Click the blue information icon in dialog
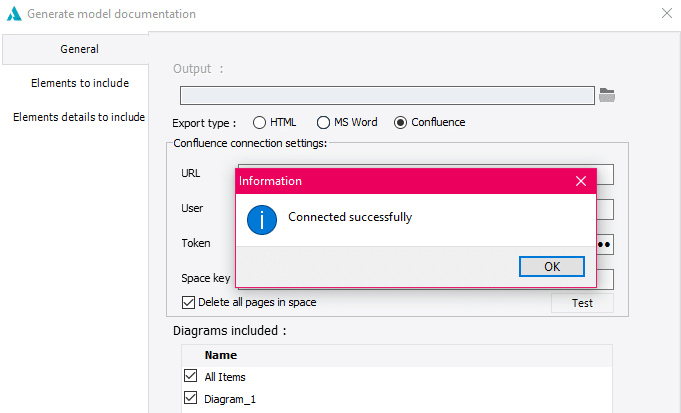This screenshot has width=681, height=413. tap(261, 217)
